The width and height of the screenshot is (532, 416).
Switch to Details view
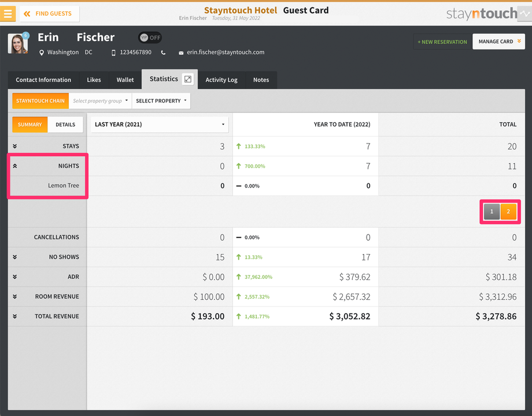pyautogui.click(x=65, y=124)
